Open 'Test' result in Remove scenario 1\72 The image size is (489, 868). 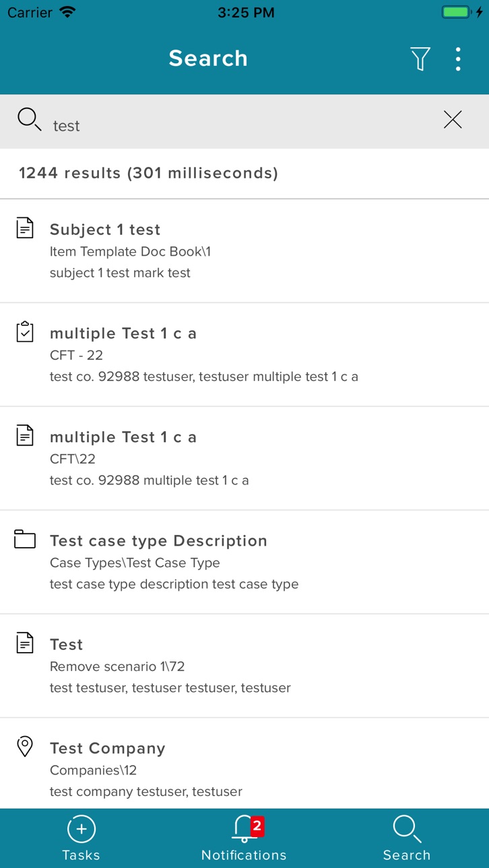(244, 665)
